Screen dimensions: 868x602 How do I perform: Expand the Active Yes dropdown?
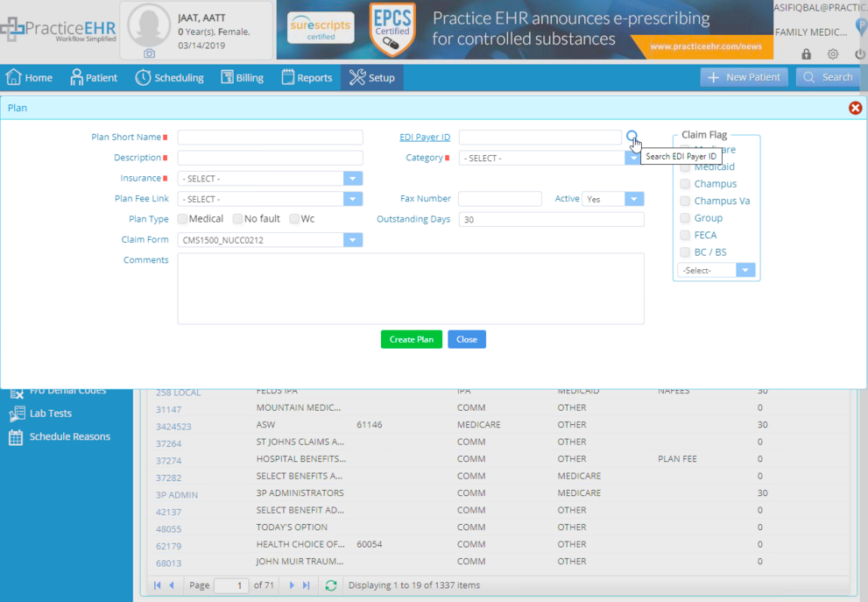634,199
